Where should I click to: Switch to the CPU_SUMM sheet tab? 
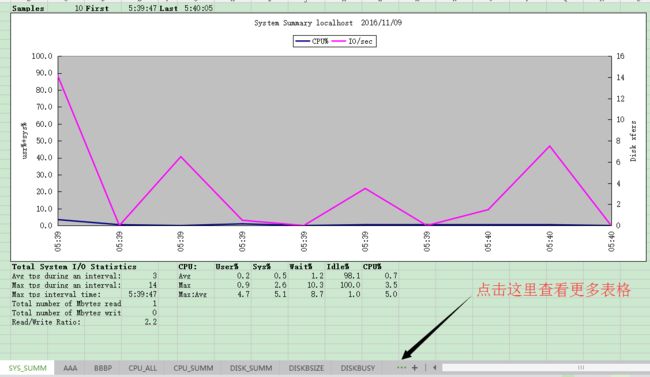tap(193, 368)
